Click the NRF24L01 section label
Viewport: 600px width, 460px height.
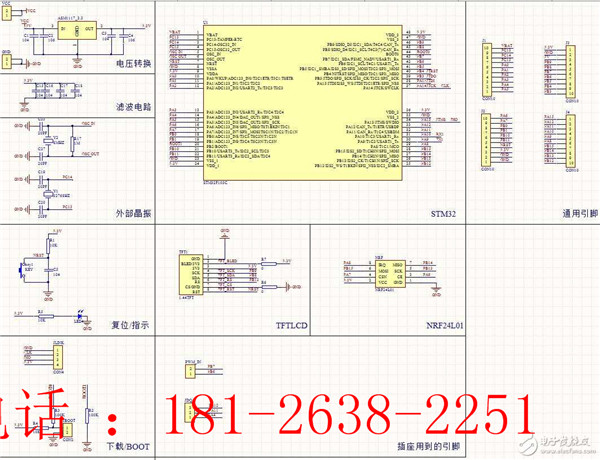445,326
